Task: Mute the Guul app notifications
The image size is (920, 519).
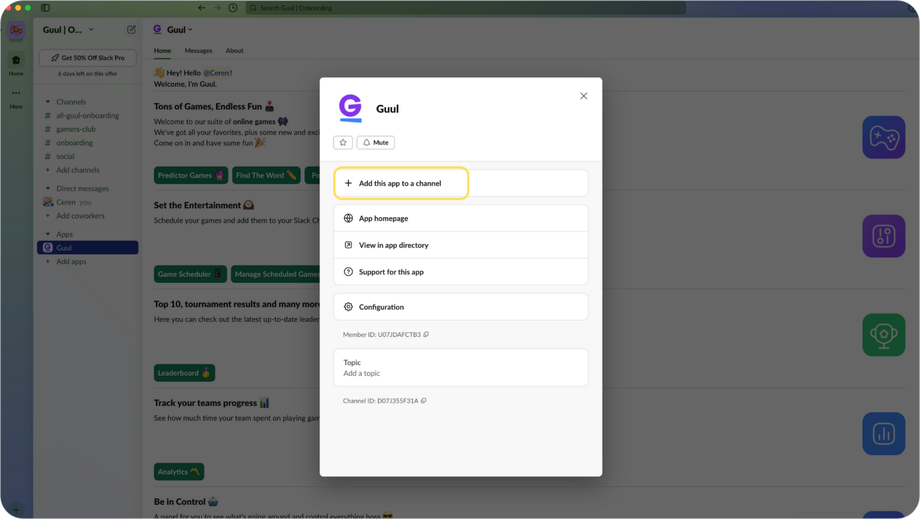Action: (x=376, y=143)
